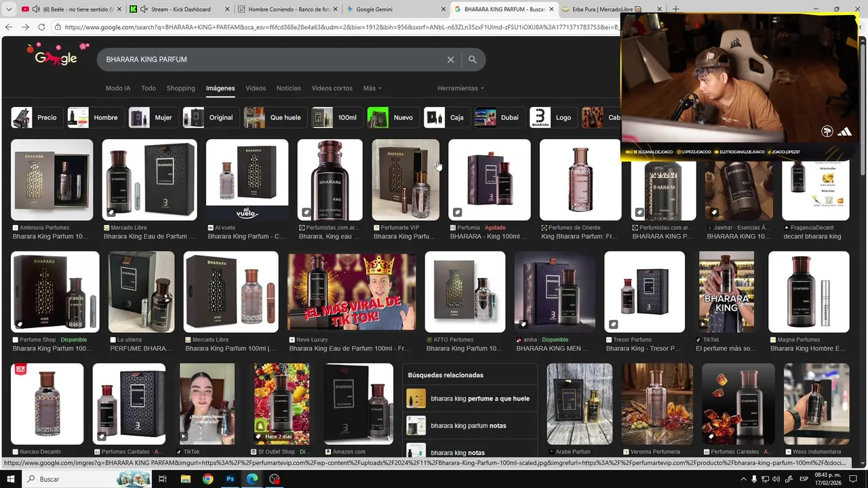
Task: Open the Amazon.com image result
Action: pyautogui.click(x=358, y=404)
